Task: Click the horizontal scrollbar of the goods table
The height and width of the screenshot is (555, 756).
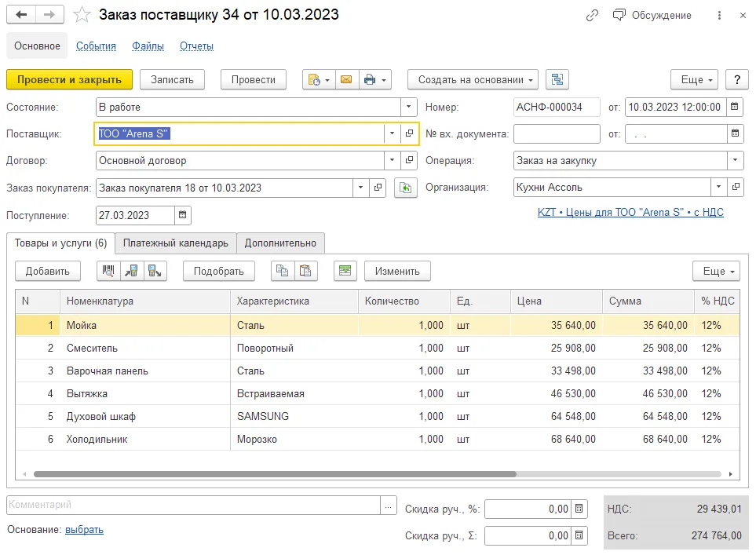Action: pyautogui.click(x=275, y=474)
